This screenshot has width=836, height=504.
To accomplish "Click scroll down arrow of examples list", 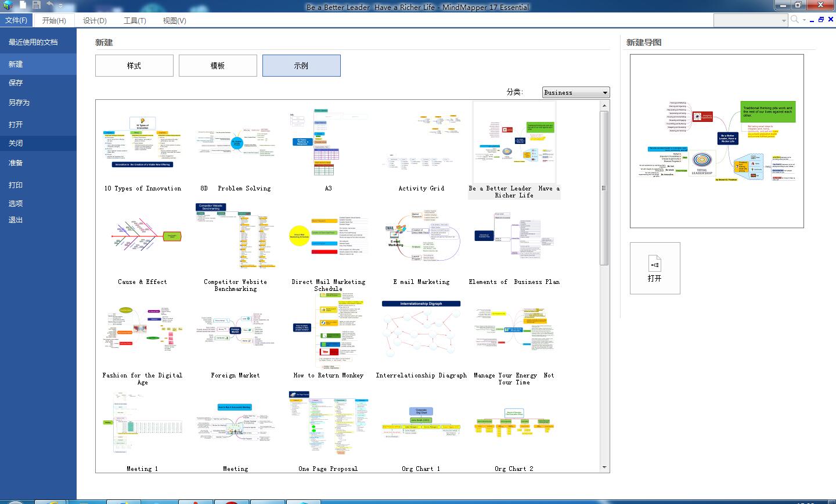I will [x=604, y=467].
